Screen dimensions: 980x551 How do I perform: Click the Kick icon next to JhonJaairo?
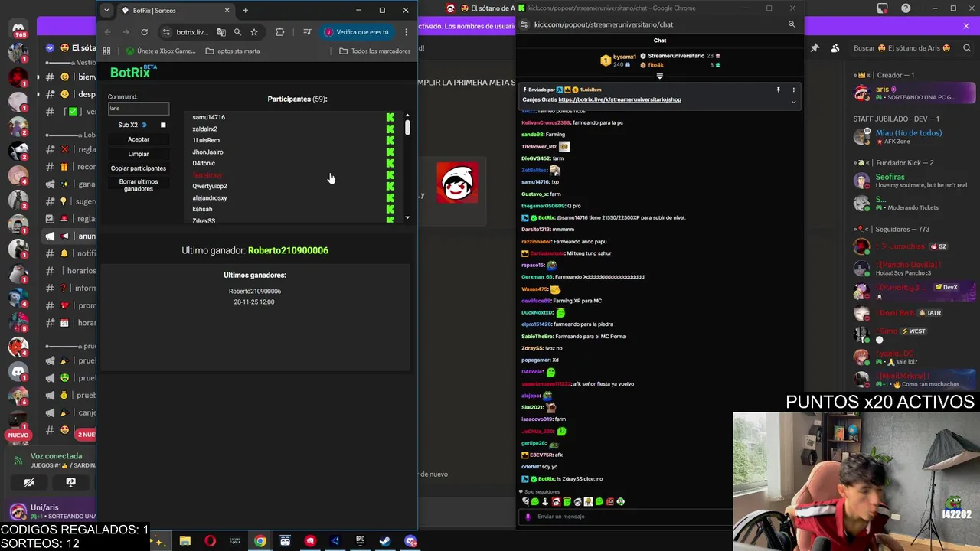coord(390,152)
